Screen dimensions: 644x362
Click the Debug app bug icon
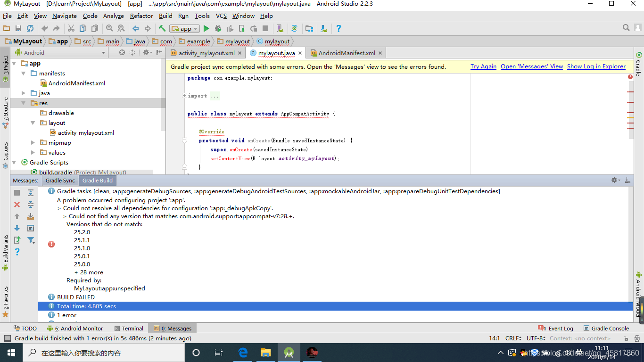tap(218, 29)
